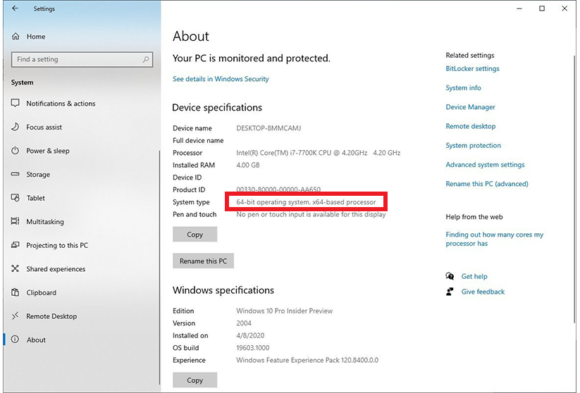
Task: Open Notifications & actions icon
Action: click(15, 103)
